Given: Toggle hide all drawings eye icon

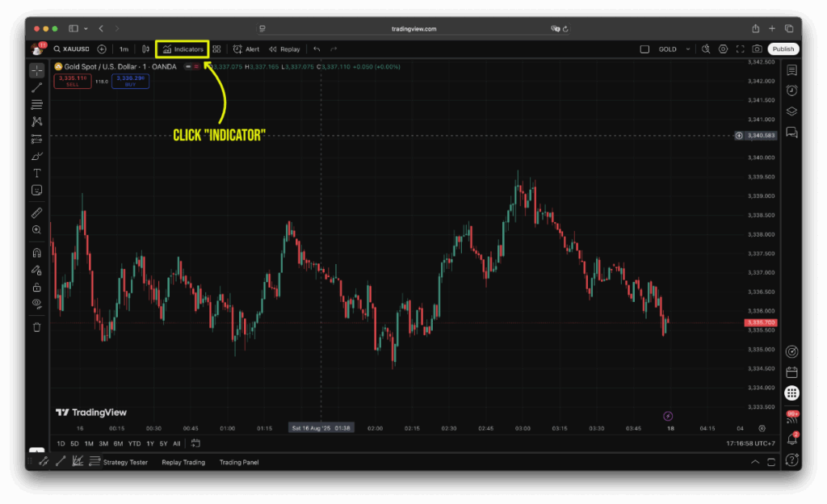Looking at the screenshot, I should pyautogui.click(x=36, y=304).
